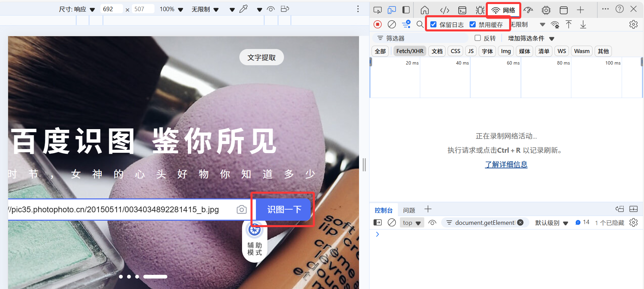This screenshot has height=289, width=644.
Task: Click the 了解详细信息 link
Action: (x=506, y=164)
